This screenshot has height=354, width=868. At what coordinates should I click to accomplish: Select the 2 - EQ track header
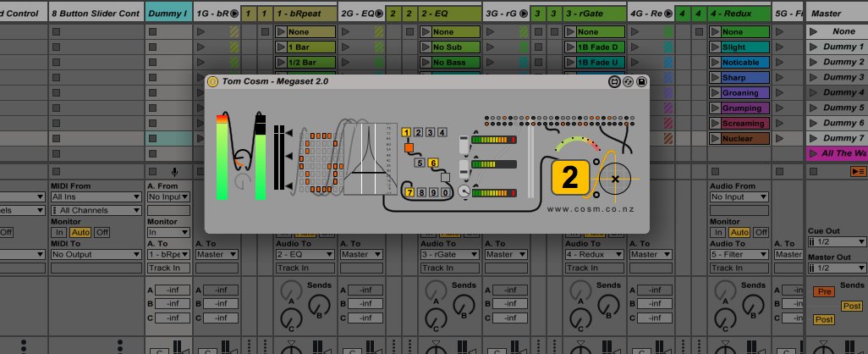(450, 14)
